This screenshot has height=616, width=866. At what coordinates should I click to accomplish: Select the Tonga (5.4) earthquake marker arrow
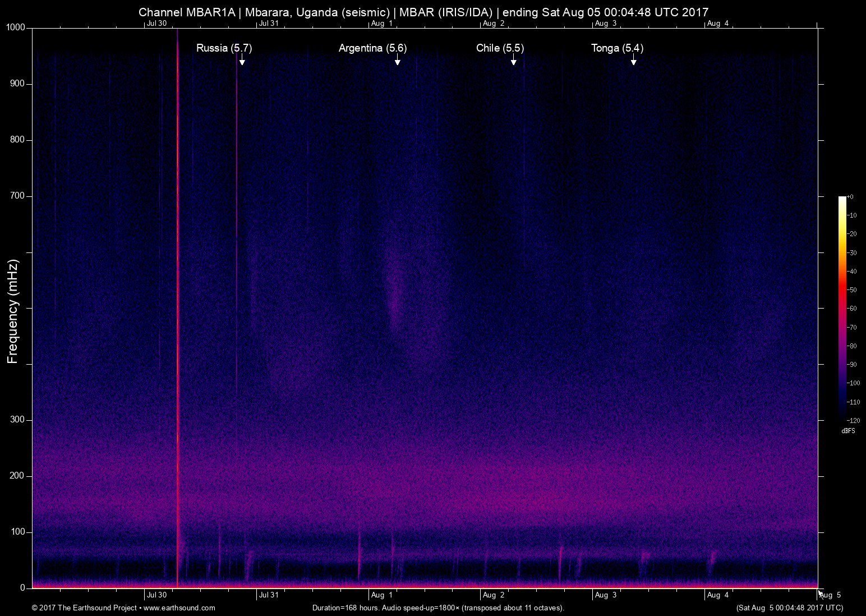tap(634, 62)
